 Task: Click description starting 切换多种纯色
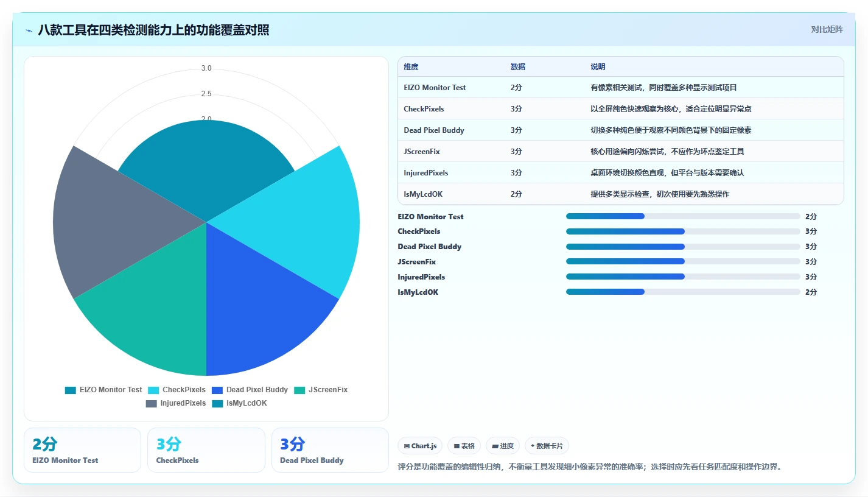coord(671,130)
